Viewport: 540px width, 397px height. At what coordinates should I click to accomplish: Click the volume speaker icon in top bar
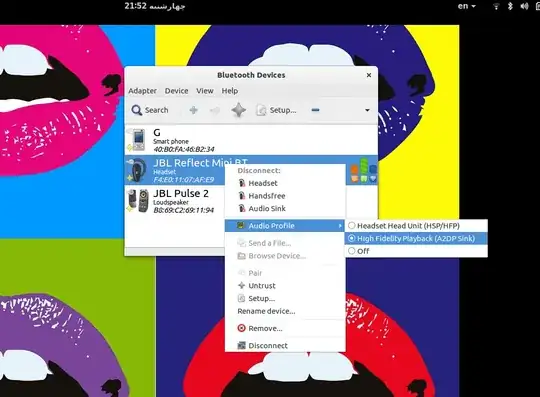click(x=524, y=6)
